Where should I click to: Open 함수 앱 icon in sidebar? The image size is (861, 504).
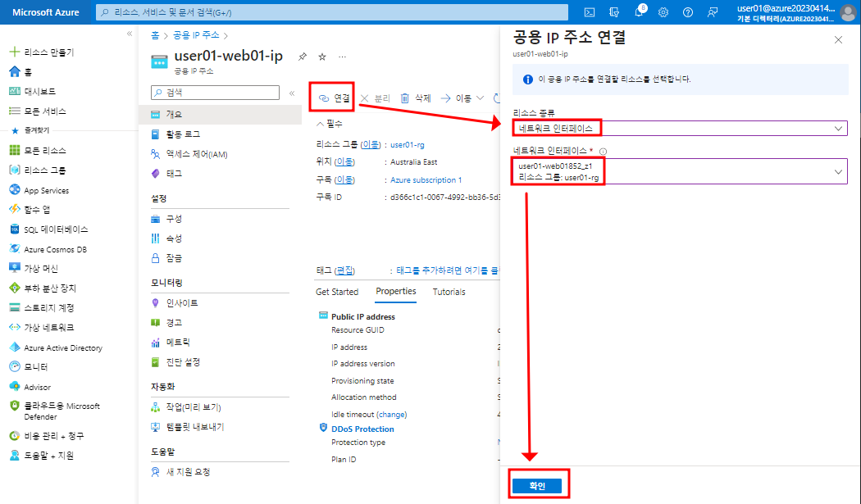pos(15,209)
